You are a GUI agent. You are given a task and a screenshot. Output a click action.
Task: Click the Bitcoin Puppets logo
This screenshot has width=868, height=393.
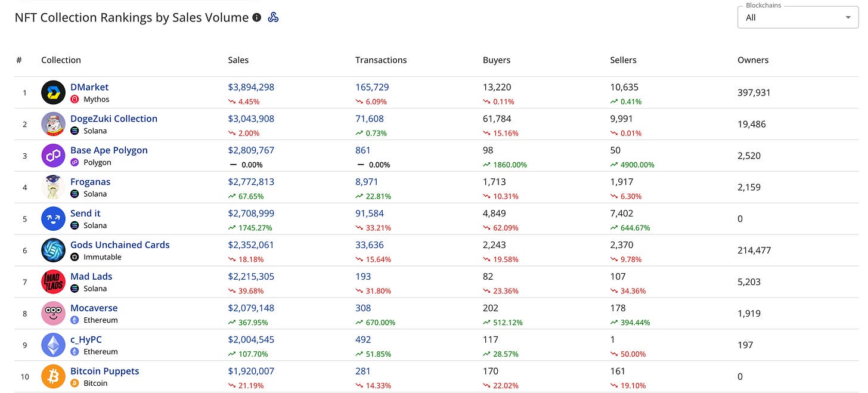coord(53,377)
